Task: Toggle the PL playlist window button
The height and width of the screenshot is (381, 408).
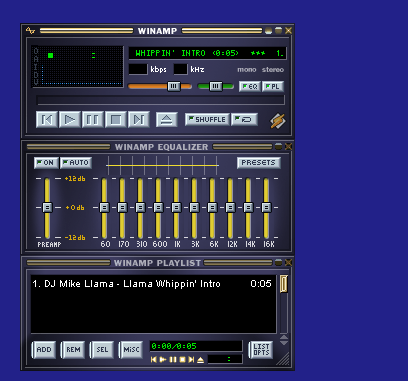Action: [273, 86]
